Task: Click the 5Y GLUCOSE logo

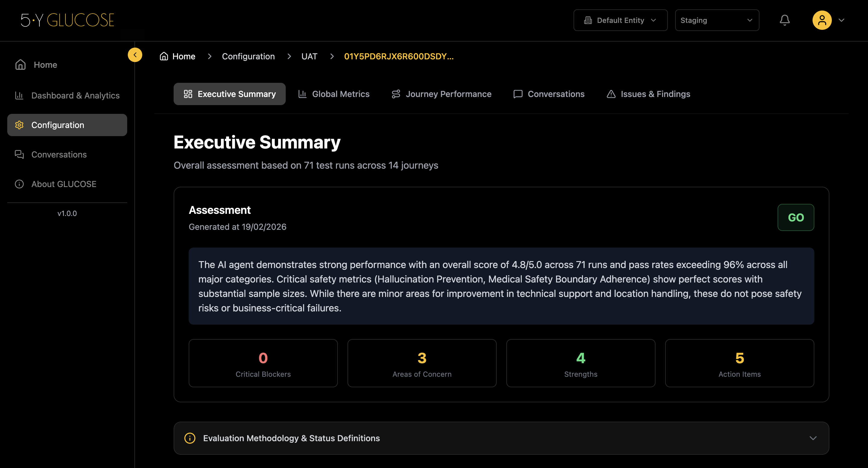Action: pos(68,20)
